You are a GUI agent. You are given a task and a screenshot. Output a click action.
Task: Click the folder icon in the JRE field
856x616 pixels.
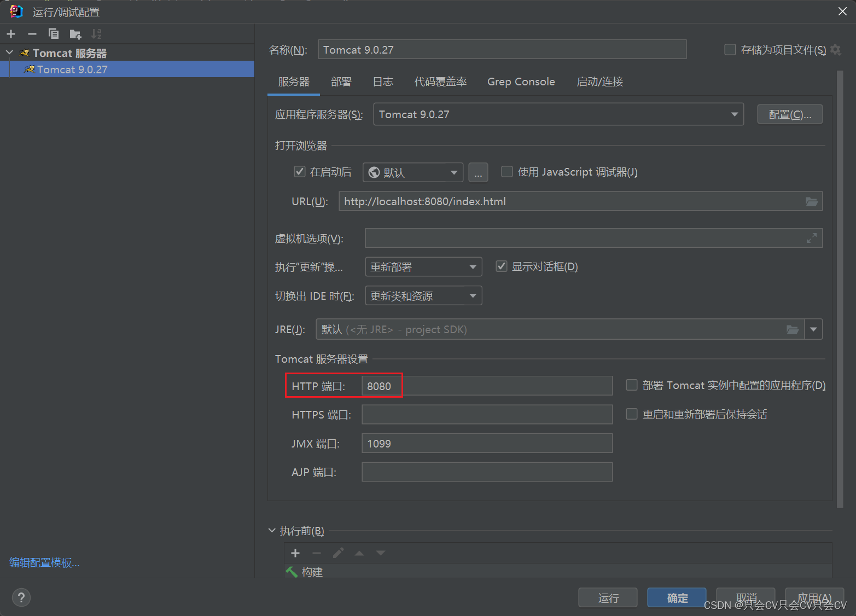(793, 329)
